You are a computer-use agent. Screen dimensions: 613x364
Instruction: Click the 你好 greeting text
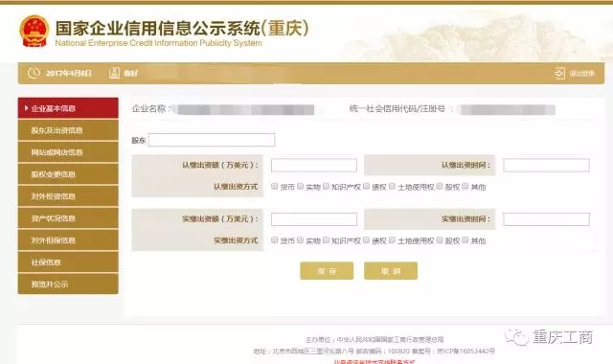131,73
